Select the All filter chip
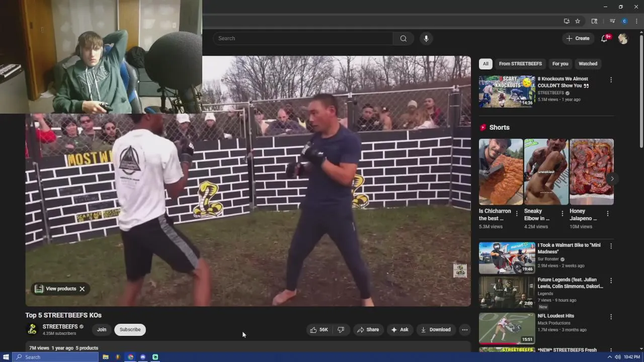This screenshot has width=644, height=362. (486, 64)
